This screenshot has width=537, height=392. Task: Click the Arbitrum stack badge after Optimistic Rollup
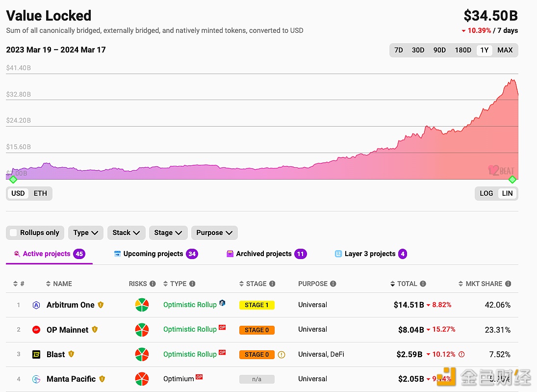[x=222, y=303]
